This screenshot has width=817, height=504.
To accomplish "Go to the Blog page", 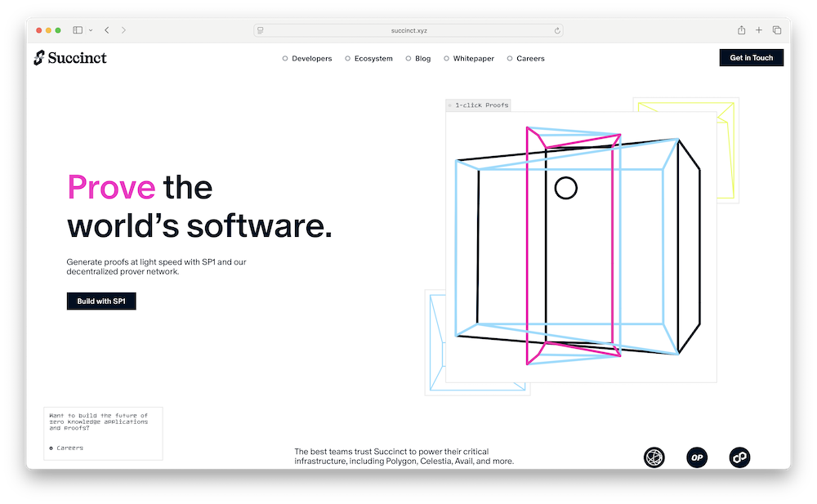I will 417,58.
